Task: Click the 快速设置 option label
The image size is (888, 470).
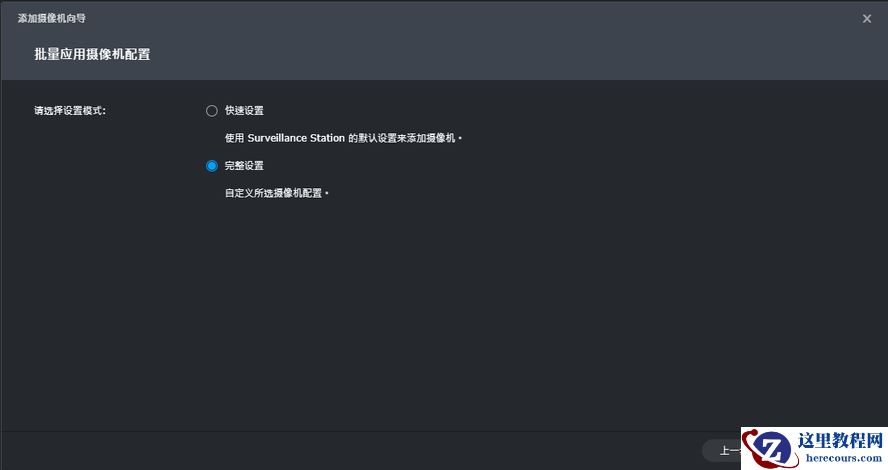Action: (x=244, y=111)
